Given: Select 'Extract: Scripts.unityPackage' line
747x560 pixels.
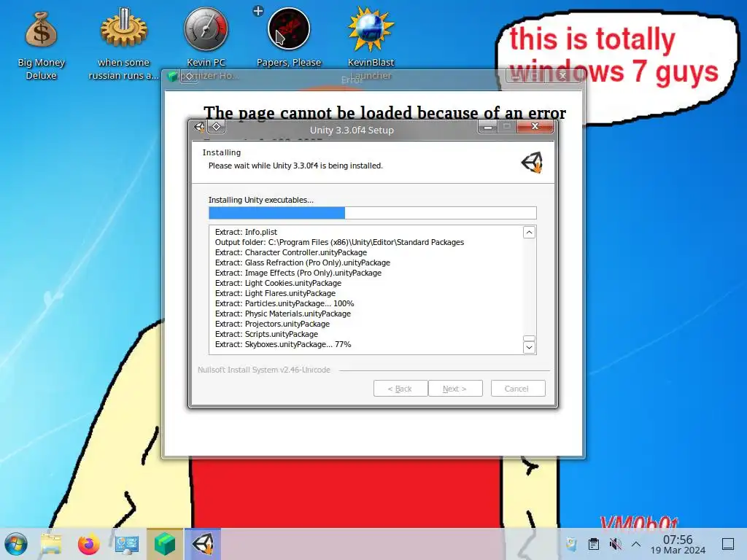Looking at the screenshot, I should [266, 334].
